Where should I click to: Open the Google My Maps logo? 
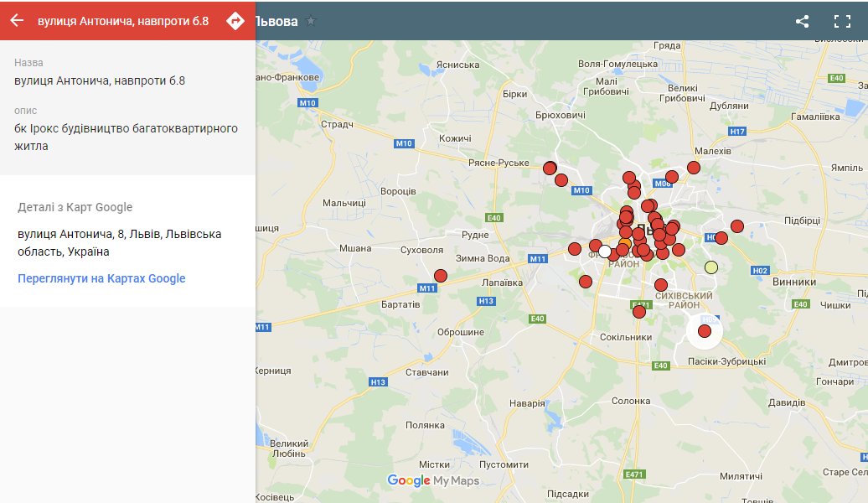(433, 480)
